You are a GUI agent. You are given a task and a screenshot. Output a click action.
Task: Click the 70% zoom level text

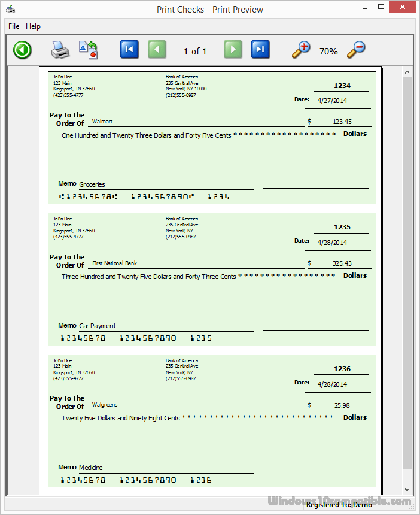coord(328,51)
